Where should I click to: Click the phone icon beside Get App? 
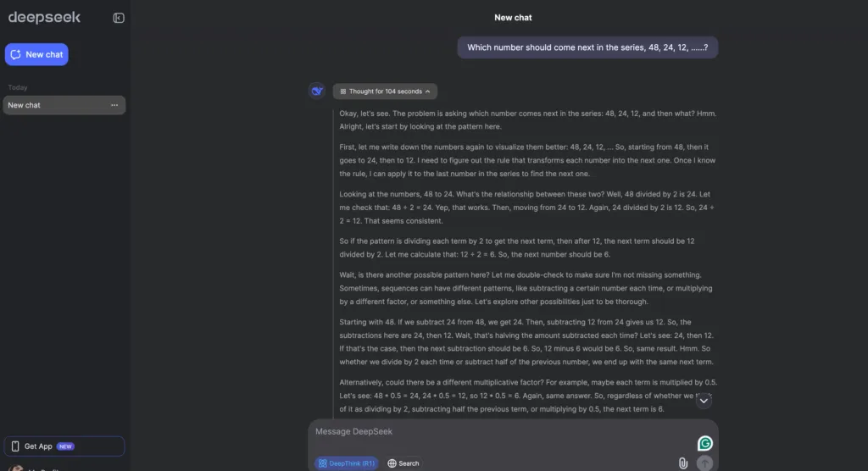click(x=15, y=446)
